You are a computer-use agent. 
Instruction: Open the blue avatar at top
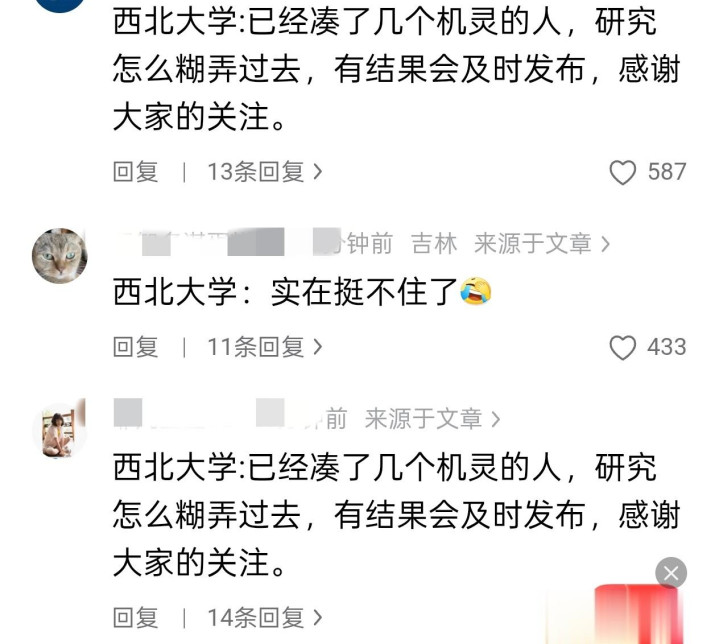pyautogui.click(x=60, y=4)
